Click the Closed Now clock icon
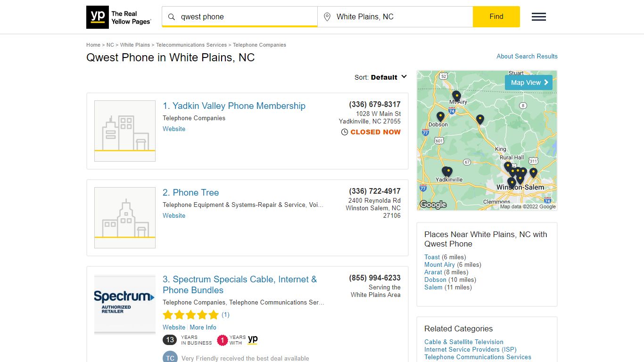 point(345,132)
